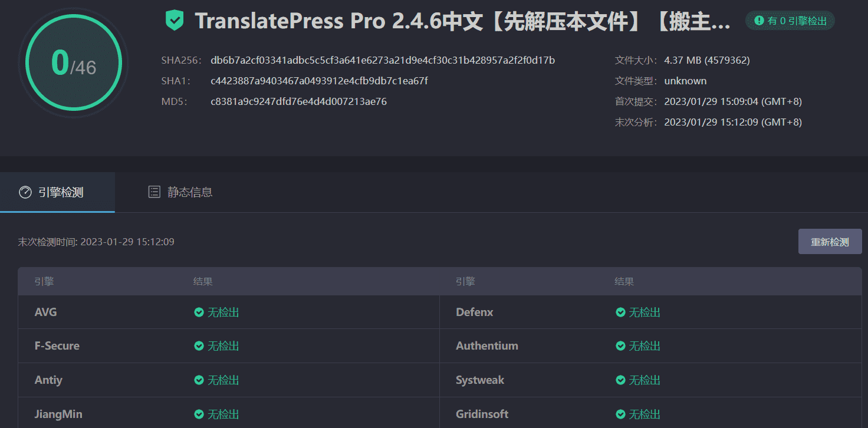Click the green check icon in the JiangMin row

point(199,414)
